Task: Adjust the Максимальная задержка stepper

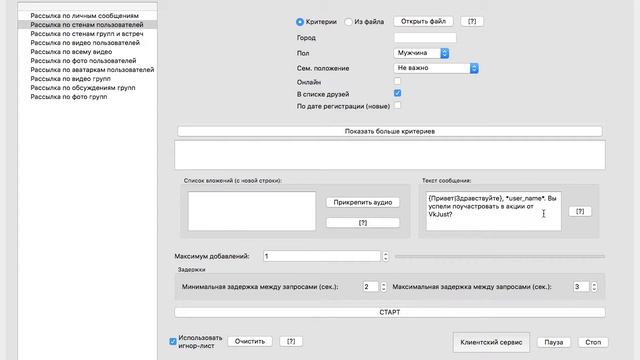Action: tap(594, 287)
